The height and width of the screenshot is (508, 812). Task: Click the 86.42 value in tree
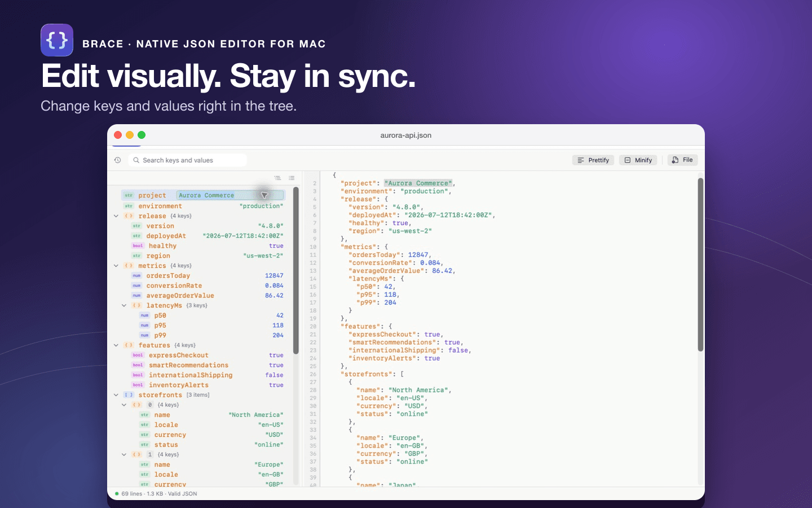click(x=274, y=296)
